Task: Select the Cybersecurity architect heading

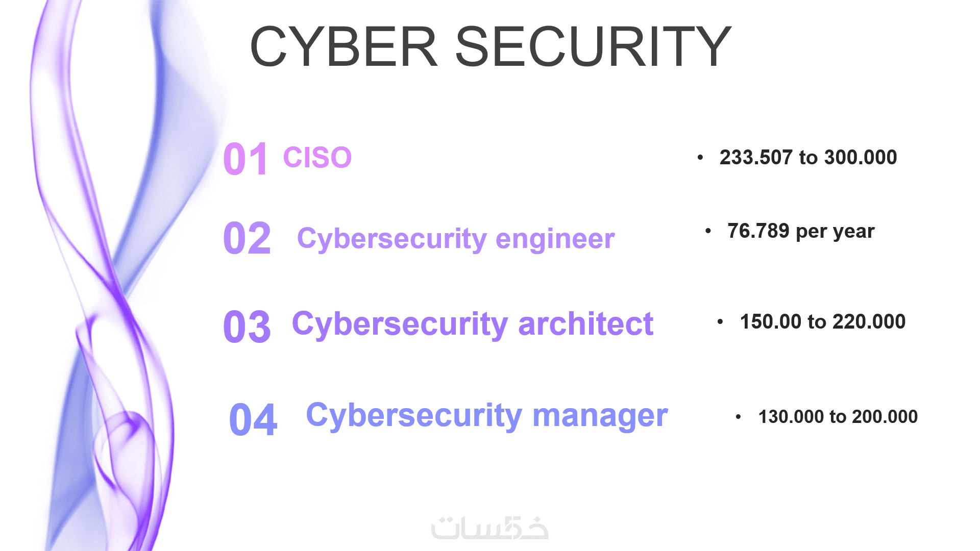Action: coord(472,324)
